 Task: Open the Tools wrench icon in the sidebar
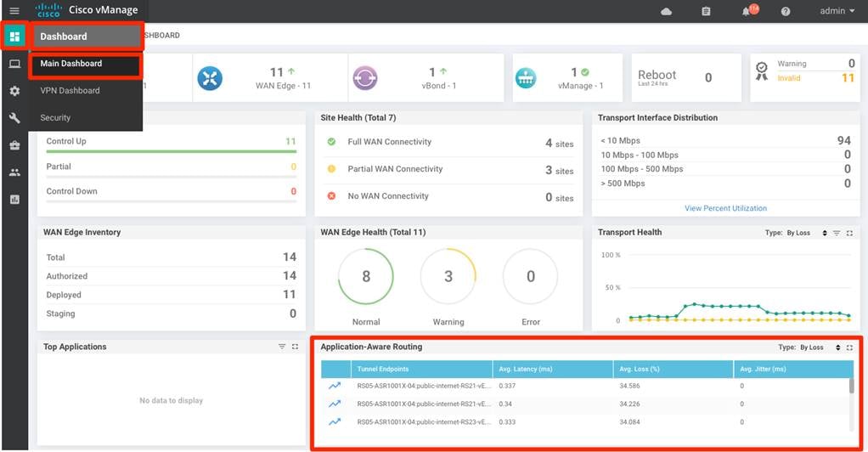tap(14, 118)
